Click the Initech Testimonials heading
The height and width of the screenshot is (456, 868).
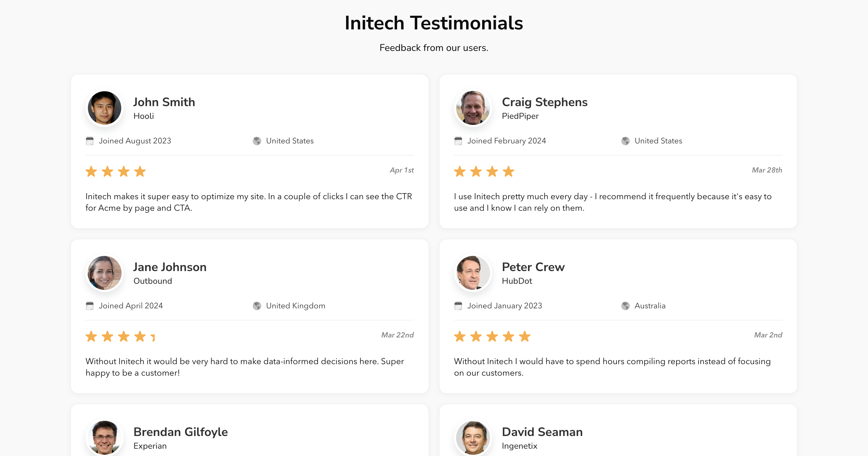[434, 23]
